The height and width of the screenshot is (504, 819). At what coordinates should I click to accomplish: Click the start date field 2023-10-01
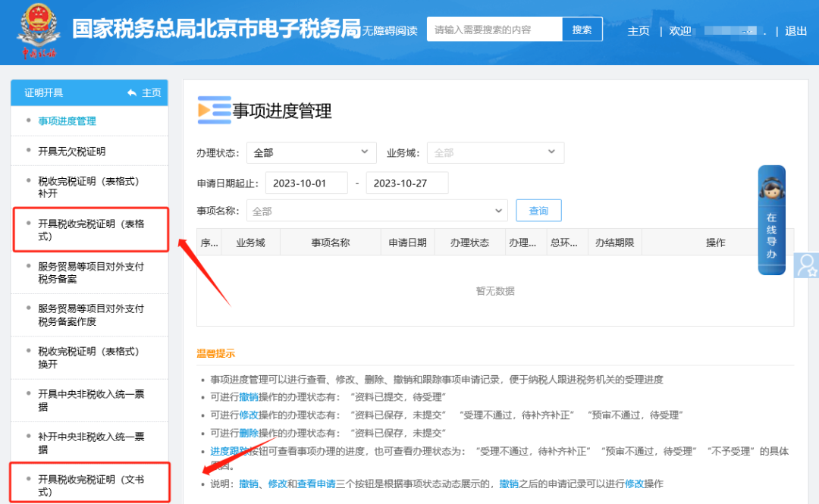point(307,183)
